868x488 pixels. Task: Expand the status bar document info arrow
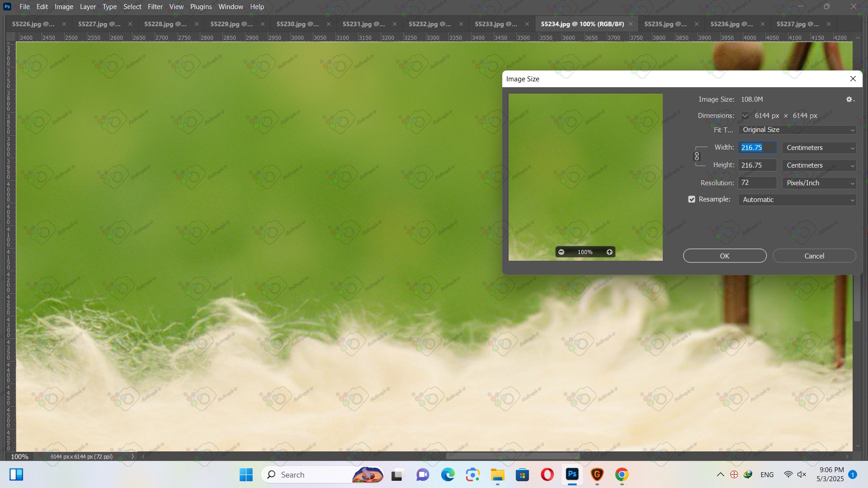pos(132,457)
